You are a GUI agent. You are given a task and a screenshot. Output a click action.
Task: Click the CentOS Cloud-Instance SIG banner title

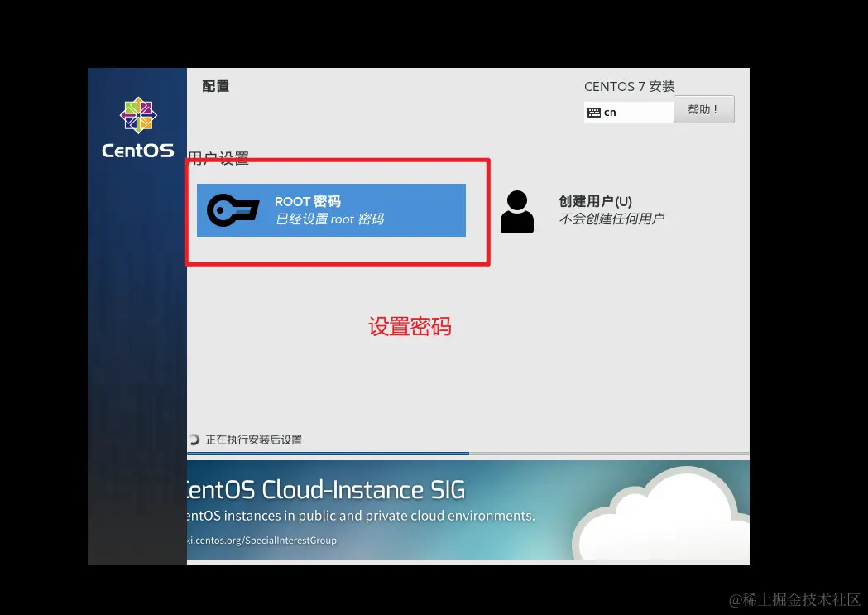326,490
